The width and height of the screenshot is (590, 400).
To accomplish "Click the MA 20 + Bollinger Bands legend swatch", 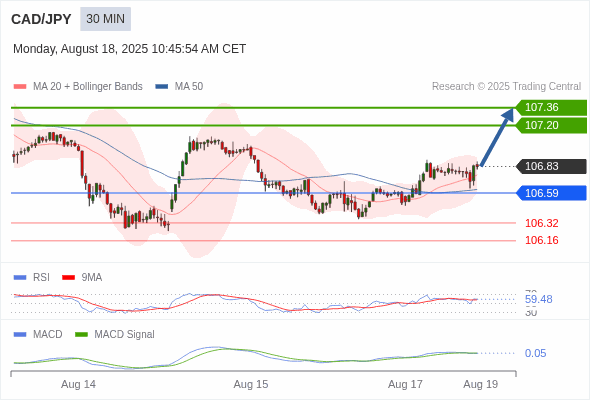I will (20, 87).
